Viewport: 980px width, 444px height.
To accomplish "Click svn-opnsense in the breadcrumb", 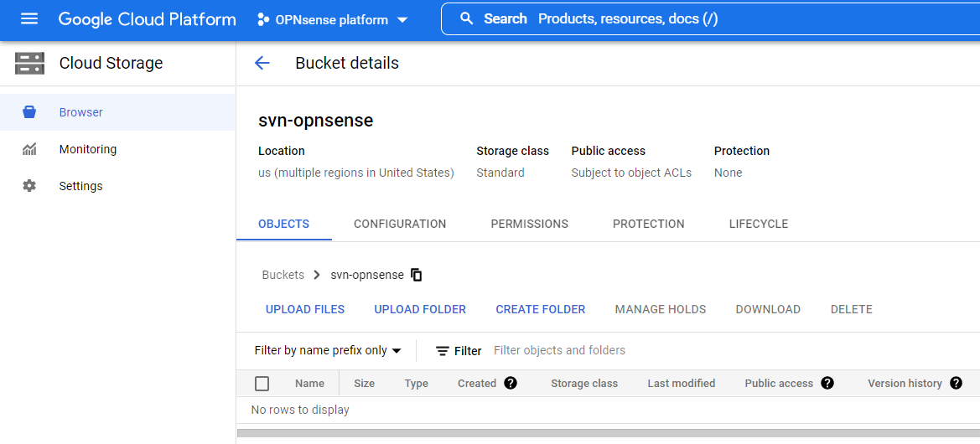I will click(x=367, y=275).
